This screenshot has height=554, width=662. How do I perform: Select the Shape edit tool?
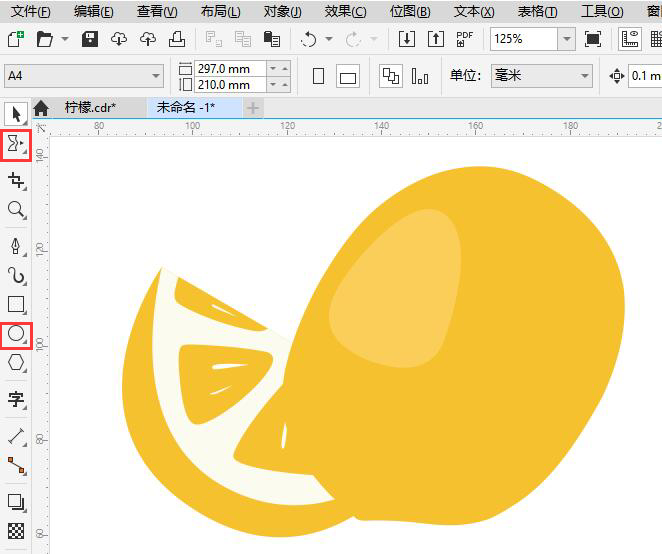click(x=16, y=144)
